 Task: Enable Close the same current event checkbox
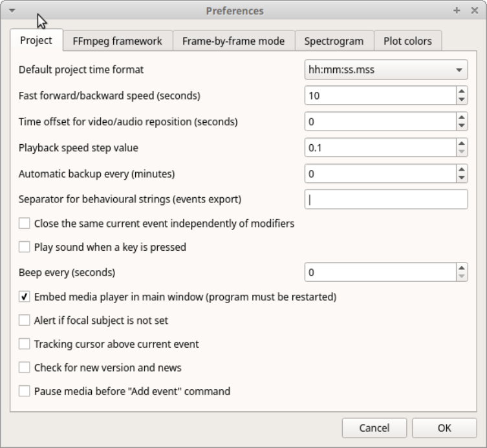(x=25, y=224)
